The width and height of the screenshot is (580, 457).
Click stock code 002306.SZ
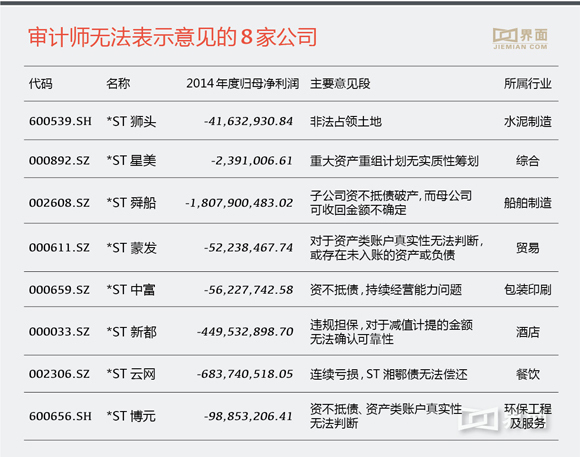click(59, 374)
